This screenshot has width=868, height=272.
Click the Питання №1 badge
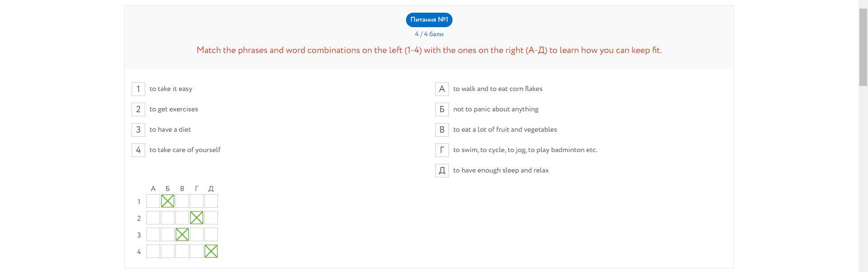coord(429,20)
